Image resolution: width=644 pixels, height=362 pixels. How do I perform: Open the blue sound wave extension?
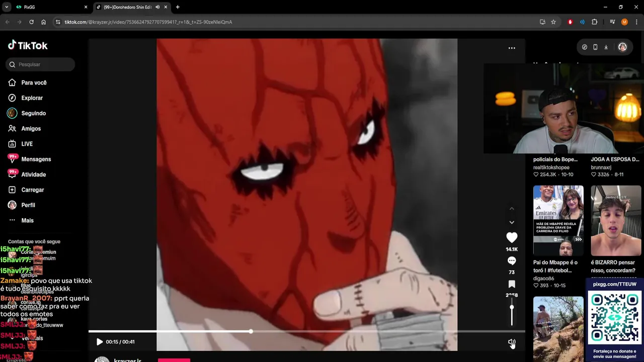coord(582,22)
